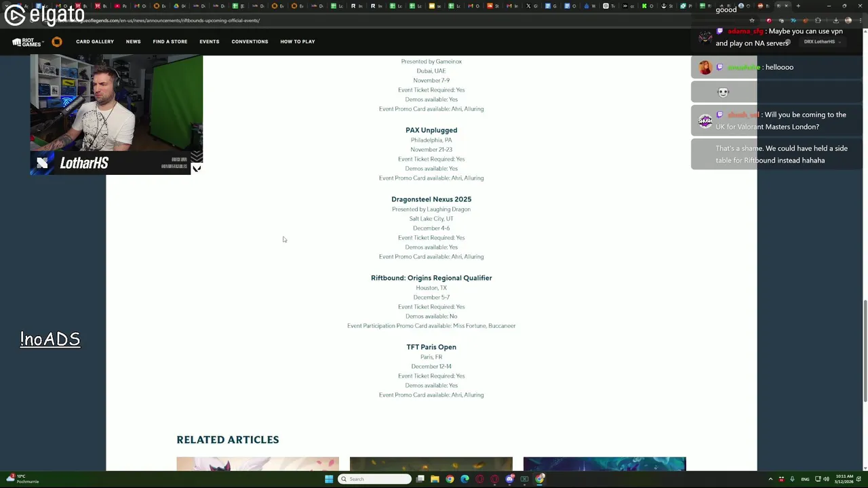The height and width of the screenshot is (488, 868).
Task: Bookmark this page with the star icon
Action: (752, 20)
